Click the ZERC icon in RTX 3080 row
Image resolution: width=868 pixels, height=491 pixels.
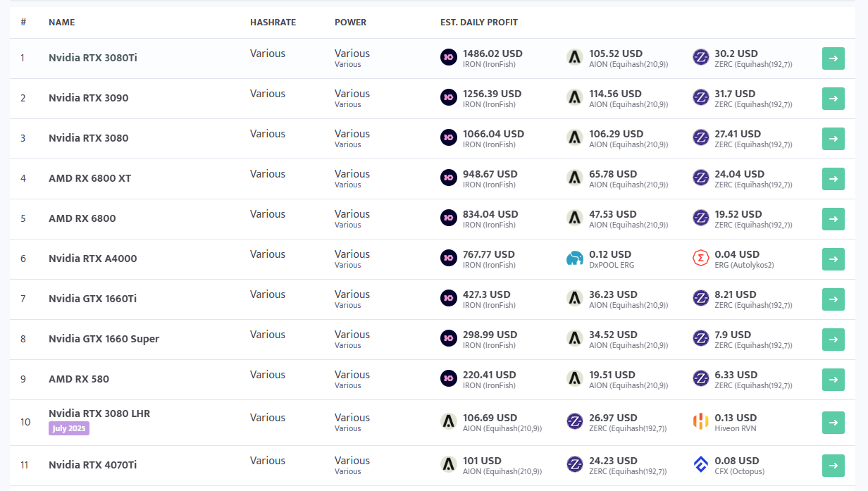(701, 138)
